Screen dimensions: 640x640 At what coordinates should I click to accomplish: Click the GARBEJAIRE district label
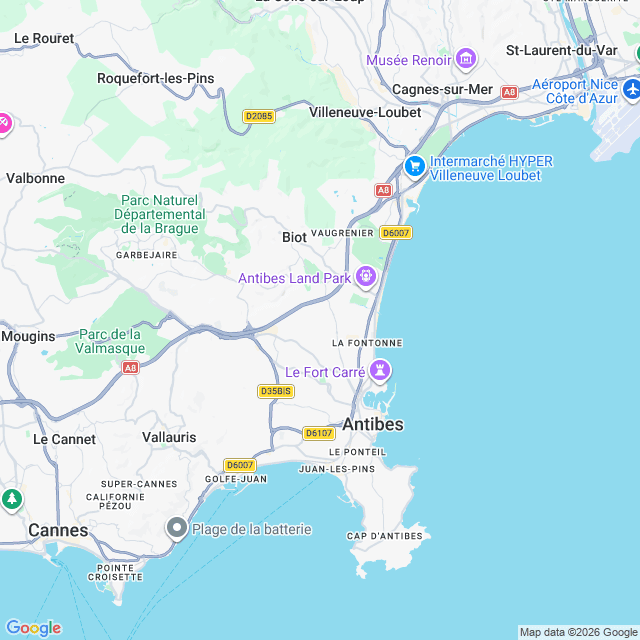pos(147,255)
